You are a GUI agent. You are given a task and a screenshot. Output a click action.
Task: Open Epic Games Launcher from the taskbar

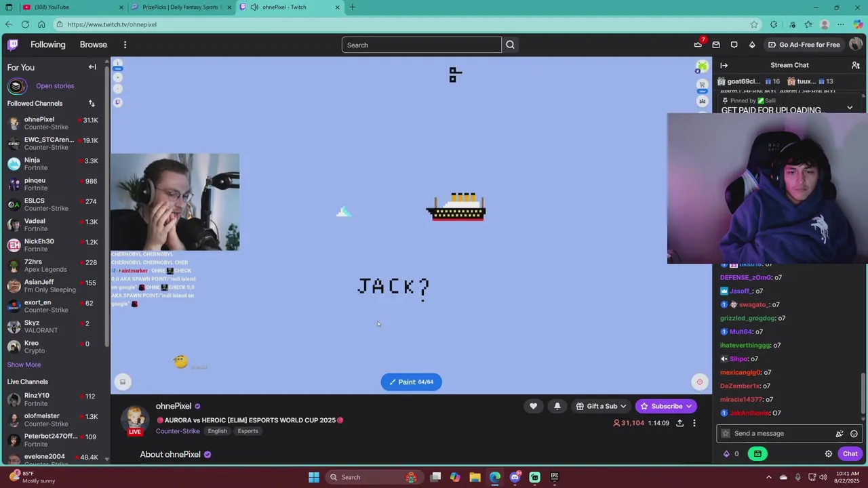(x=554, y=477)
